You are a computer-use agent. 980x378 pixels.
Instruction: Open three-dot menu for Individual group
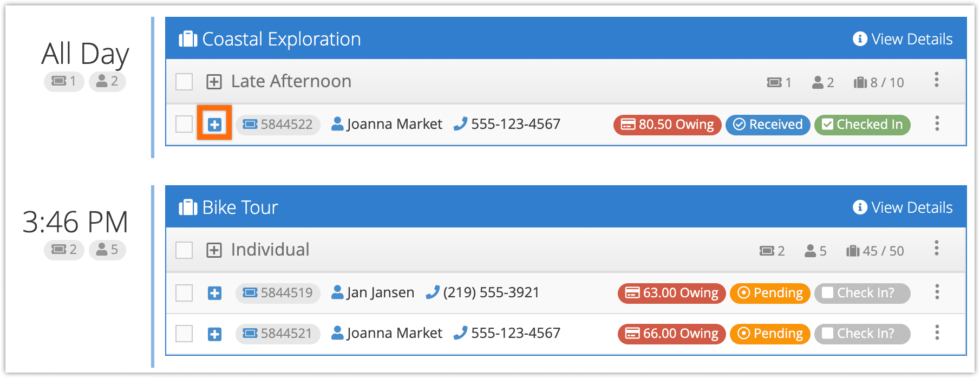coord(936,249)
